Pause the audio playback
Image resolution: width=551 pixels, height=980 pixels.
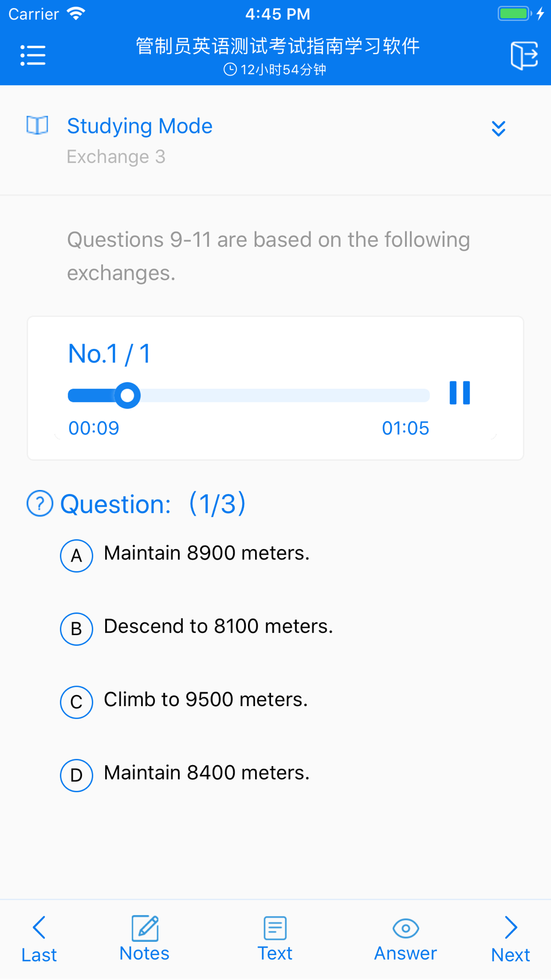pos(460,393)
